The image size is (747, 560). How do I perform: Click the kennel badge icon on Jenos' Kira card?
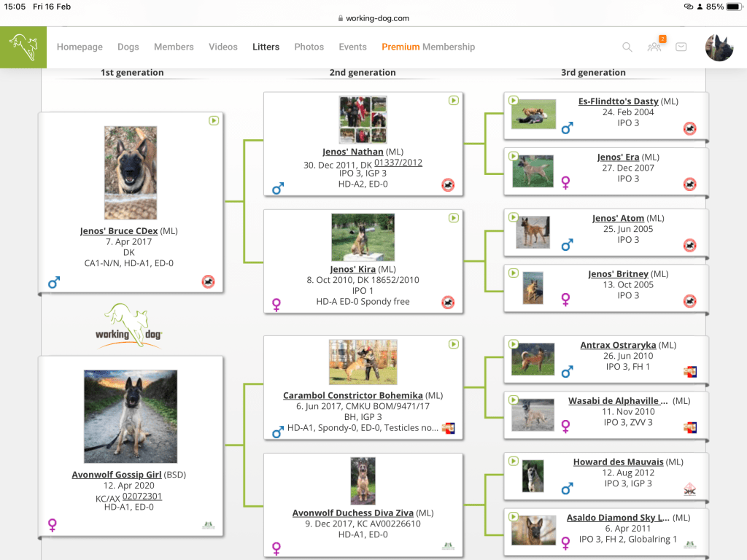click(x=448, y=303)
